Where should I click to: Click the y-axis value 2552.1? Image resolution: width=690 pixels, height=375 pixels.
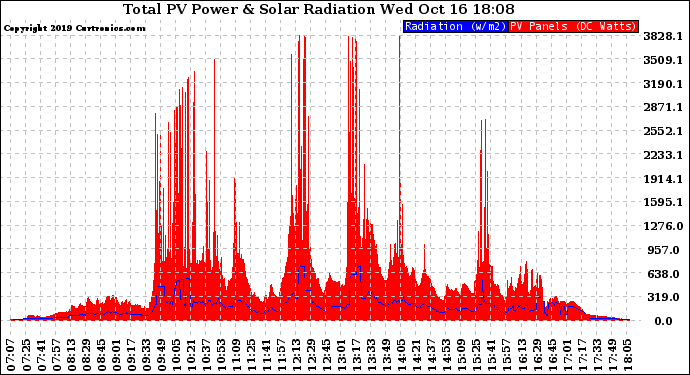point(663,131)
